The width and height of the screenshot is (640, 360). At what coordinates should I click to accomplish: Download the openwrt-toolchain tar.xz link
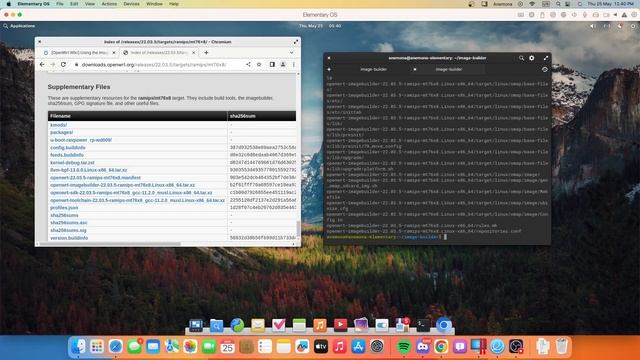[x=138, y=200]
